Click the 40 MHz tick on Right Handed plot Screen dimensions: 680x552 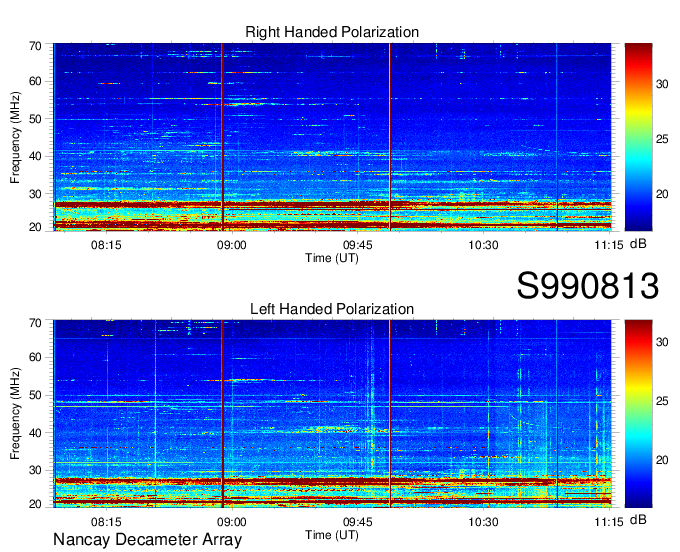point(35,156)
